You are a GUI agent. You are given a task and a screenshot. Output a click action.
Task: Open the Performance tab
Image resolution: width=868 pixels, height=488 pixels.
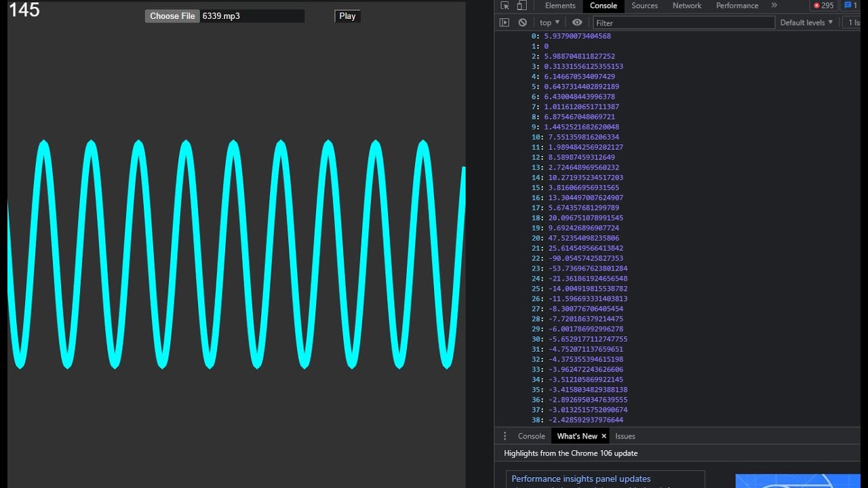(x=737, y=5)
